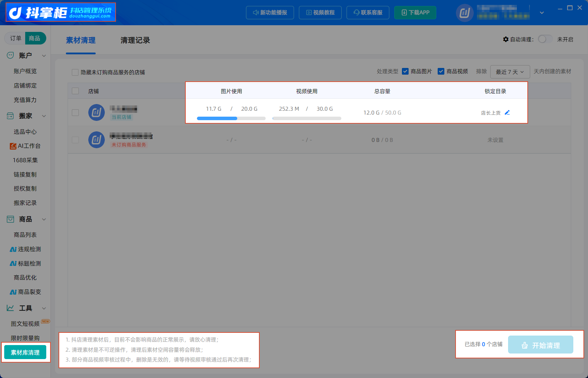Image resolution: width=588 pixels, height=378 pixels.
Task: Tick checkbox for the 未订购商品服务 shop row
Action: (75, 140)
